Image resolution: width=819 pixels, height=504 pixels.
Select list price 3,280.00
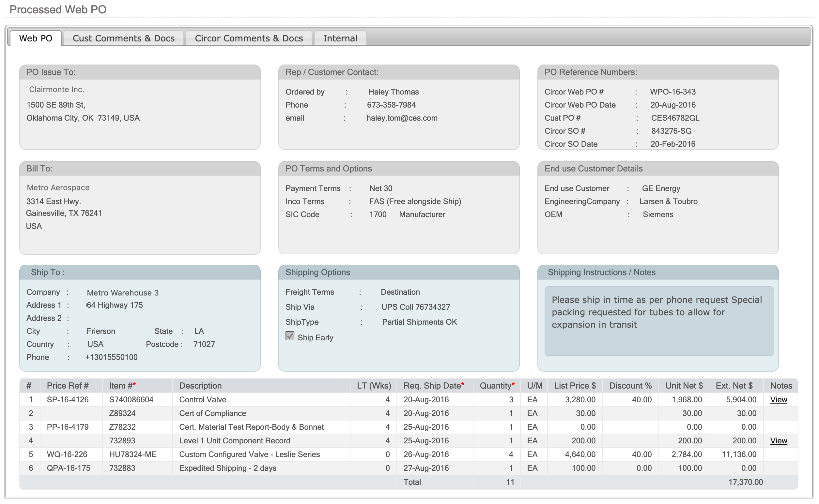click(580, 400)
